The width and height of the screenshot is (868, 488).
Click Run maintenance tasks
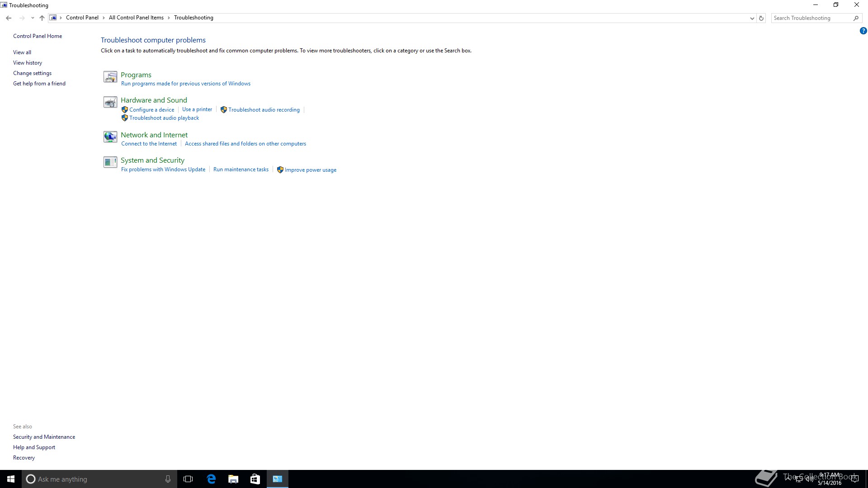[x=241, y=169]
